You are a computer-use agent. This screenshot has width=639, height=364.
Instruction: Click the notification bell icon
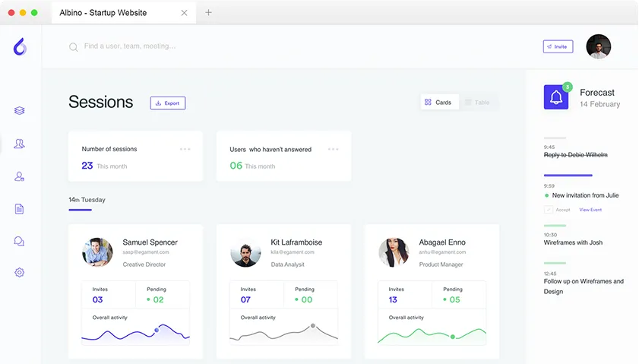[x=556, y=97]
